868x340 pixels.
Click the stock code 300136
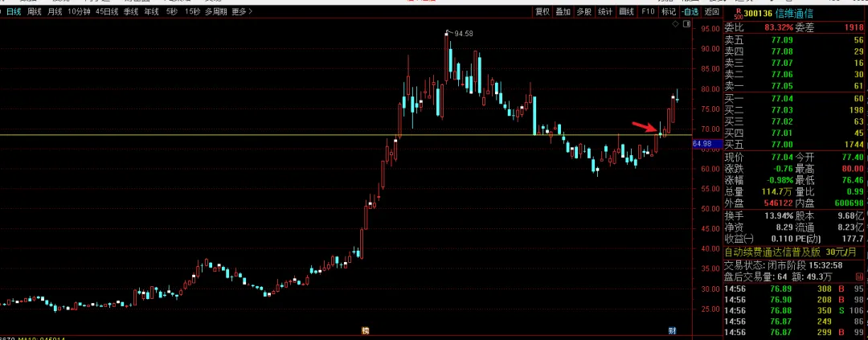point(759,14)
